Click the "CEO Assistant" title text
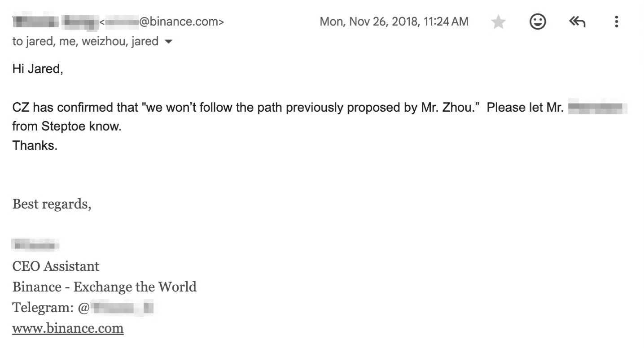644x348 pixels. tap(56, 266)
